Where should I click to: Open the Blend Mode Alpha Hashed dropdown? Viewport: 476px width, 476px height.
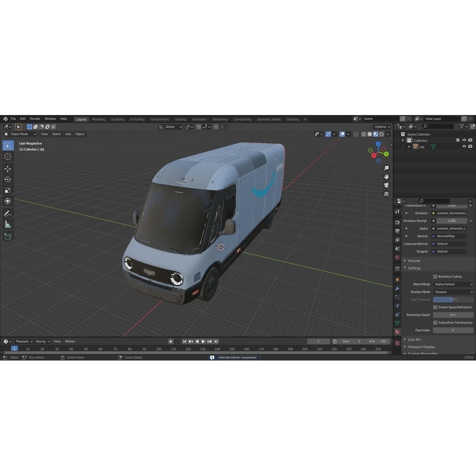pyautogui.click(x=453, y=284)
